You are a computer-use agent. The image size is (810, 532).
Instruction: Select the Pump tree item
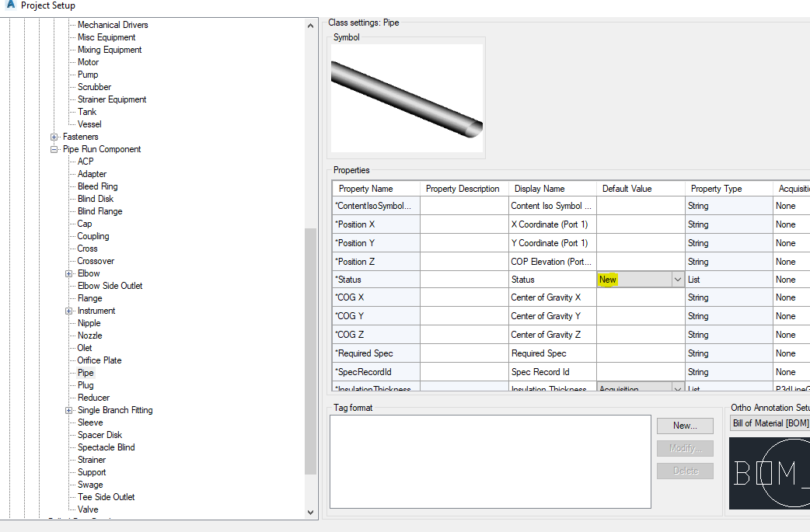tap(88, 75)
